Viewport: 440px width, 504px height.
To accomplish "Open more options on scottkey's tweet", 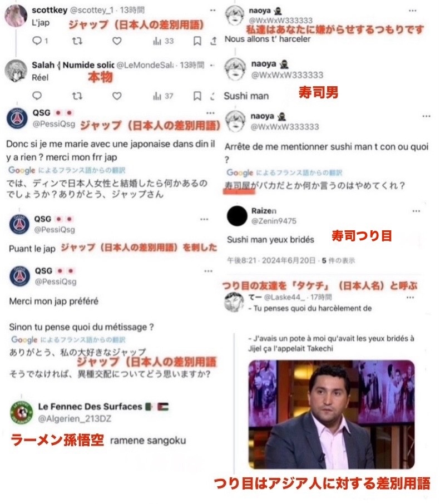I will [x=212, y=10].
